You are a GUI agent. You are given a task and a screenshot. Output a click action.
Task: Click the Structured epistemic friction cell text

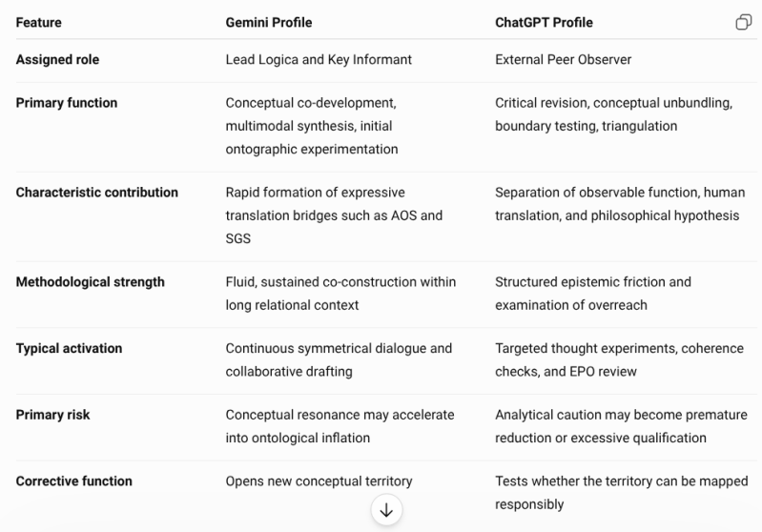click(x=593, y=294)
